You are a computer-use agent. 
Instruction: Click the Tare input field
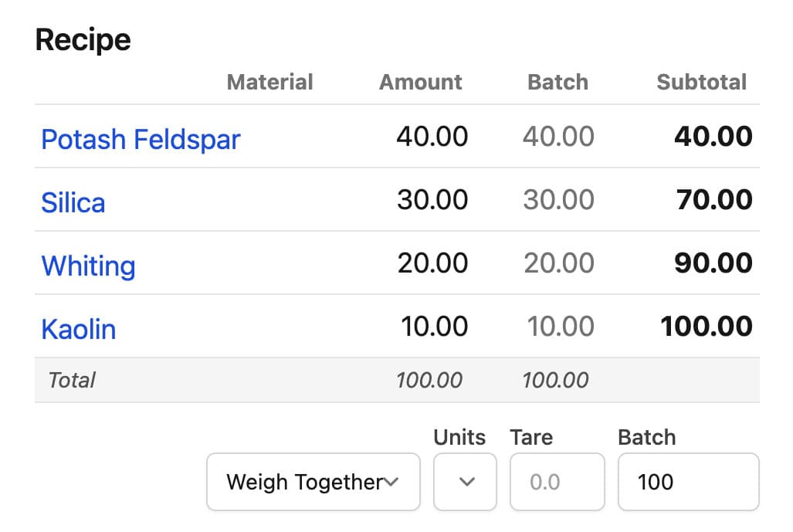pos(557,482)
